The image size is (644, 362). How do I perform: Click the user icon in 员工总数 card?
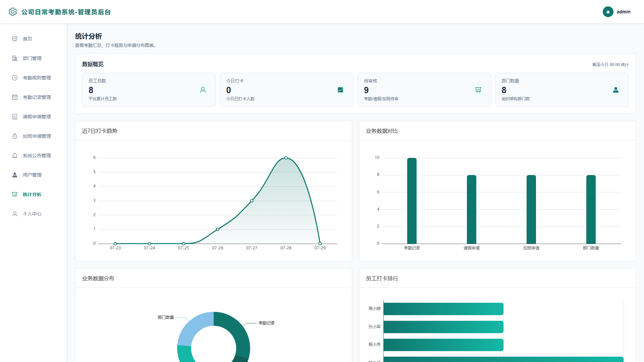203,90
